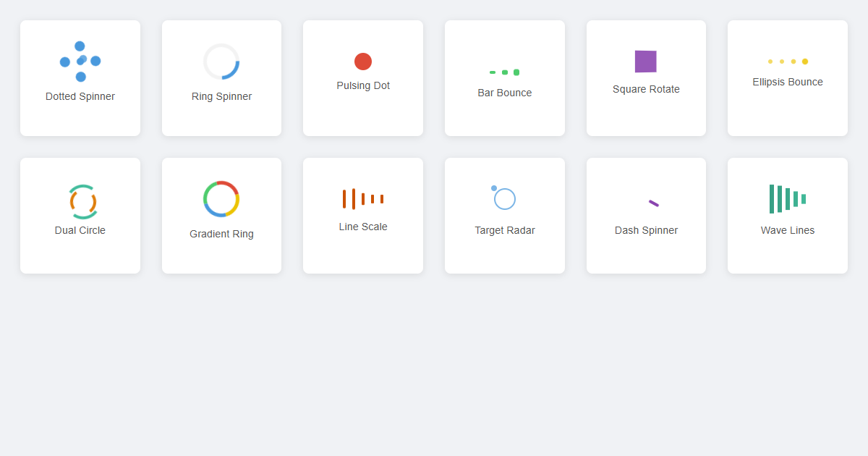Select the Ring Spinner graphic

pyautogui.click(x=221, y=62)
